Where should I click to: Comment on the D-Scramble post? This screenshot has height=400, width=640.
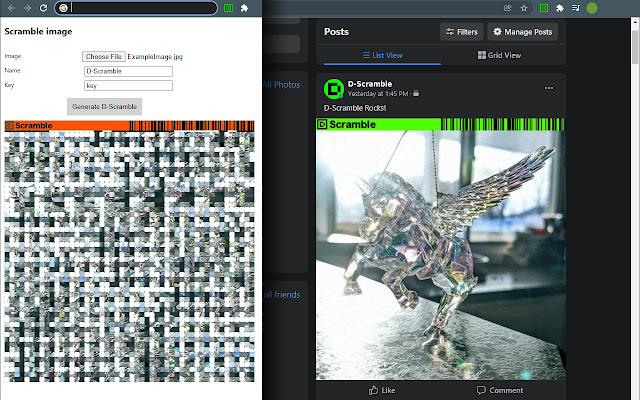(500, 390)
